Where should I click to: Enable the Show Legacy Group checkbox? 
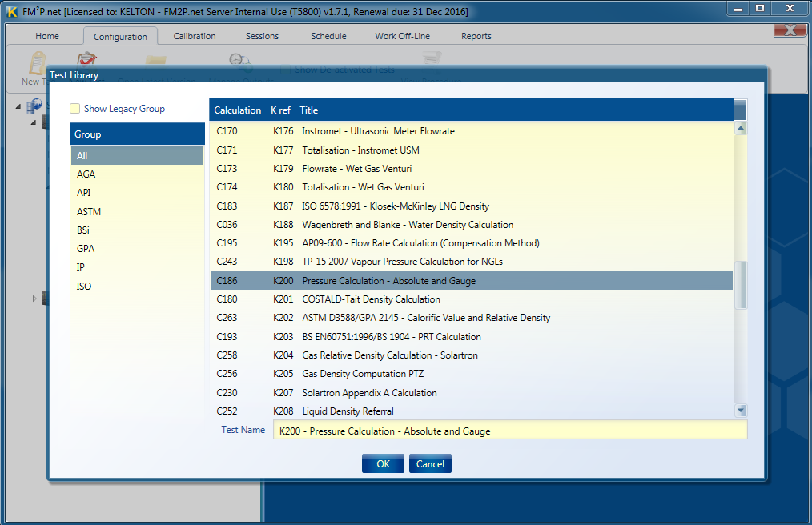click(75, 109)
